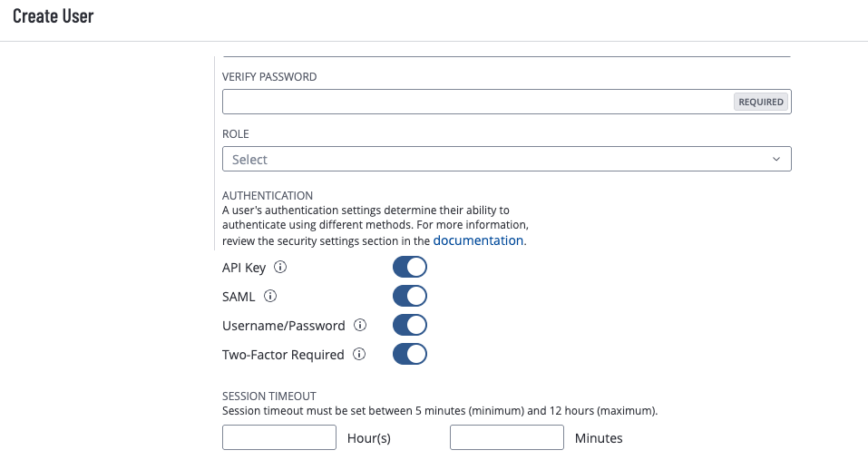Image resolution: width=868 pixels, height=470 pixels.
Task: Open the Role select field
Action: coord(490,160)
